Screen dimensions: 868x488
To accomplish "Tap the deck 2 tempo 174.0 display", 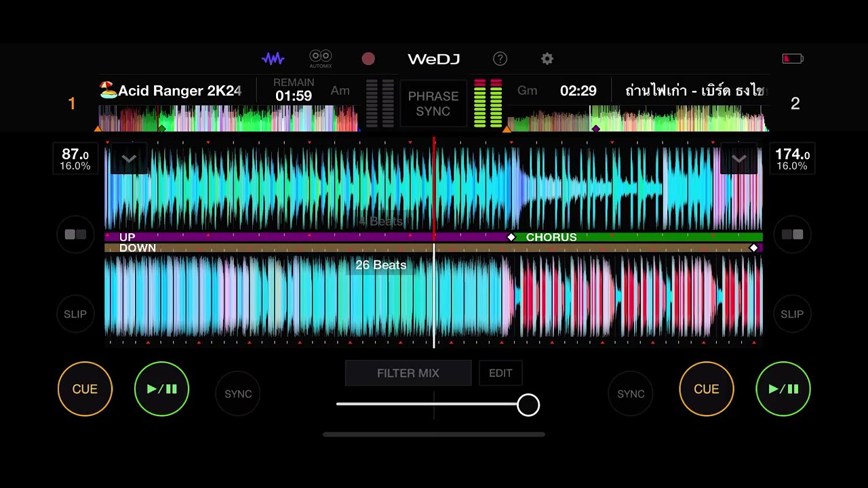I will coord(792,159).
